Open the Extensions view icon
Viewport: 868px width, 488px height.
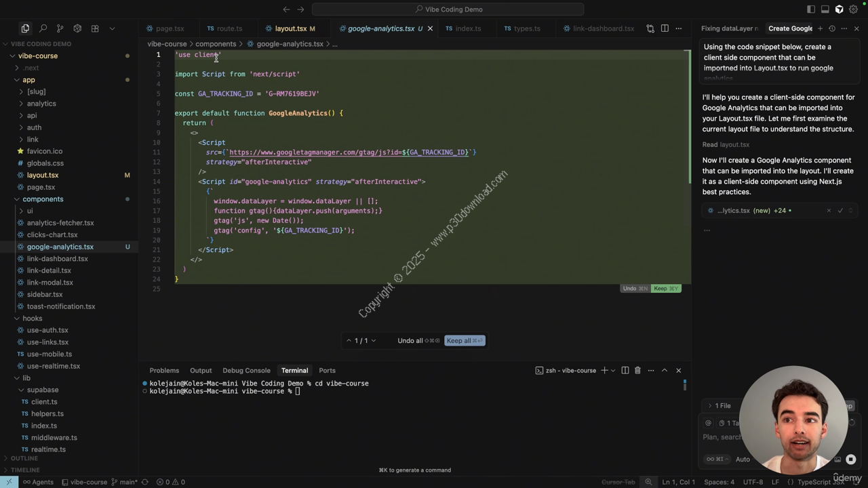tap(95, 28)
